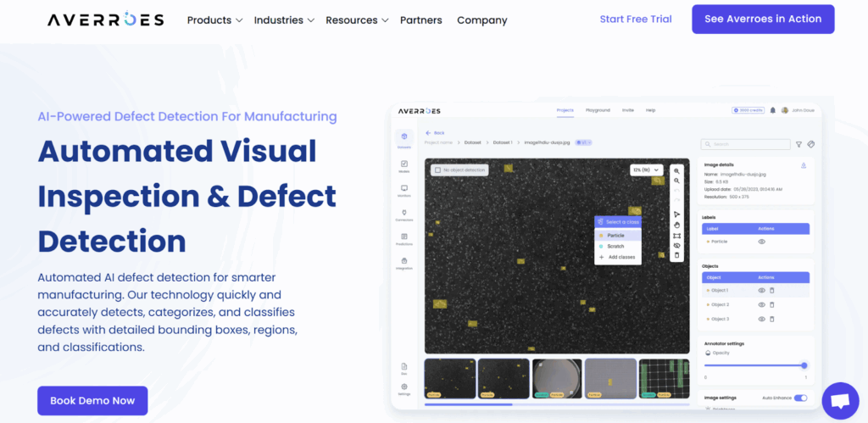Toggle the Auto Enhance switch
Screen dimensions: 868x423
click(x=800, y=398)
